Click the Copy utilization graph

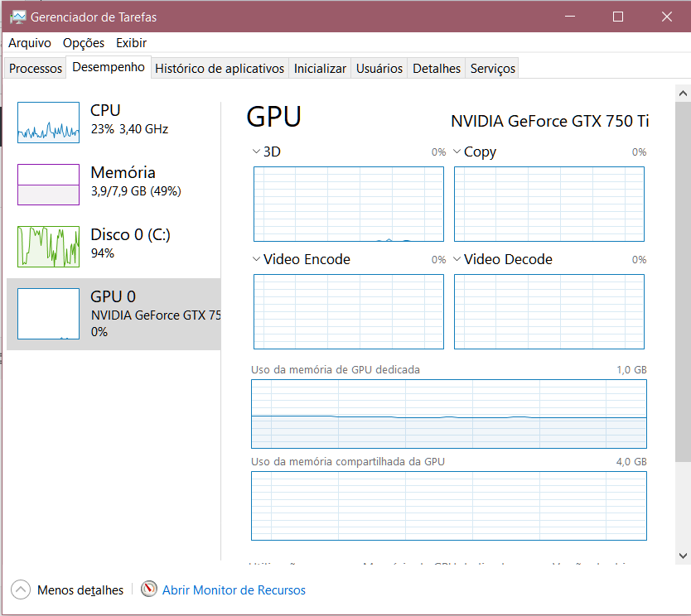click(549, 204)
